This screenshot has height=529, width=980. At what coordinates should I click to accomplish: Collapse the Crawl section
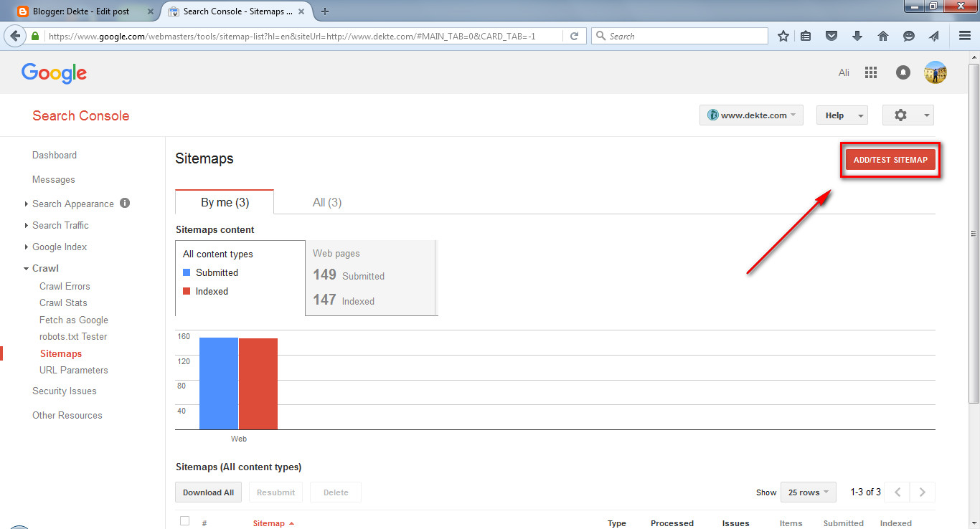27,269
